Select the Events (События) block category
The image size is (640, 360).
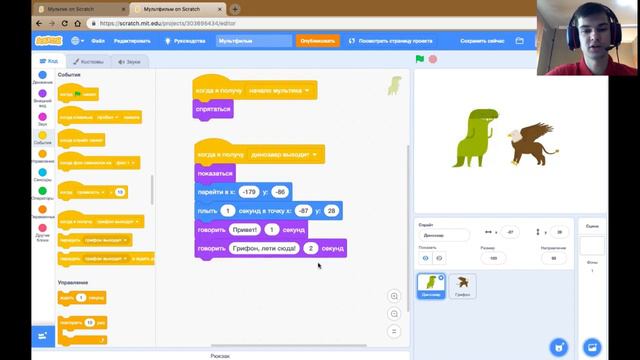pyautogui.click(x=42, y=138)
